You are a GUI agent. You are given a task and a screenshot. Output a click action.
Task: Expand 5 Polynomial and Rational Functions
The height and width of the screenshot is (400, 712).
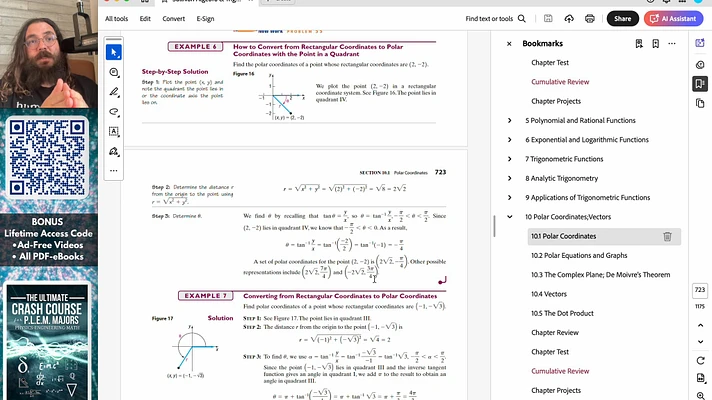pos(509,121)
